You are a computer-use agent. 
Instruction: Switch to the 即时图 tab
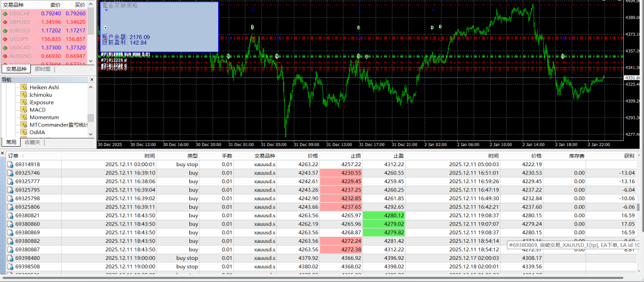tap(44, 69)
